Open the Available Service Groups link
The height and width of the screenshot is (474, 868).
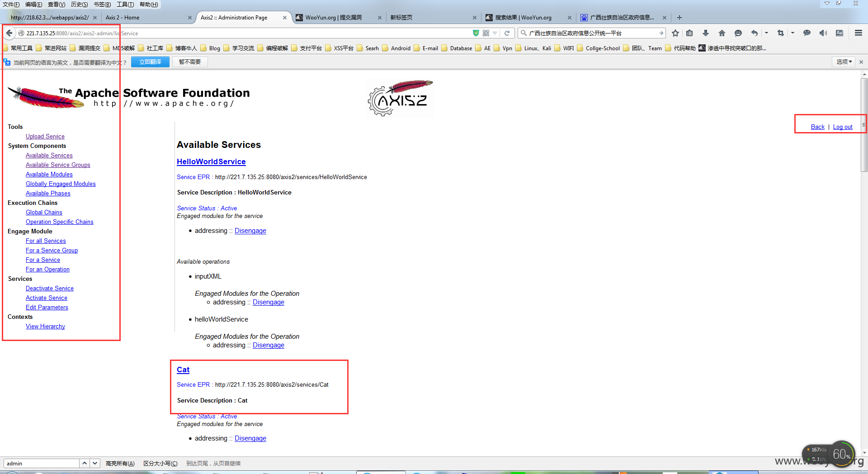point(58,165)
